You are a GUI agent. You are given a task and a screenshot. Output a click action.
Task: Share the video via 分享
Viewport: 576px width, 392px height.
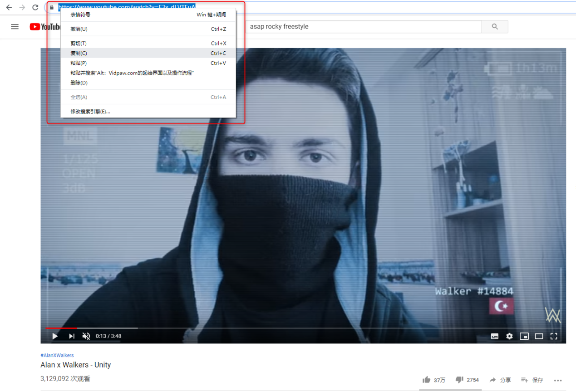point(500,380)
